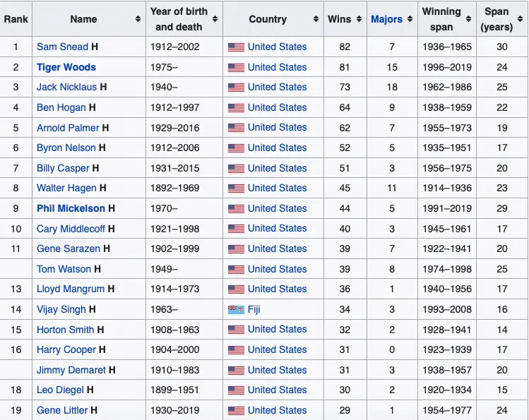The width and height of the screenshot is (529, 420).
Task: Open Gene Littler's page
Action: [61, 411]
